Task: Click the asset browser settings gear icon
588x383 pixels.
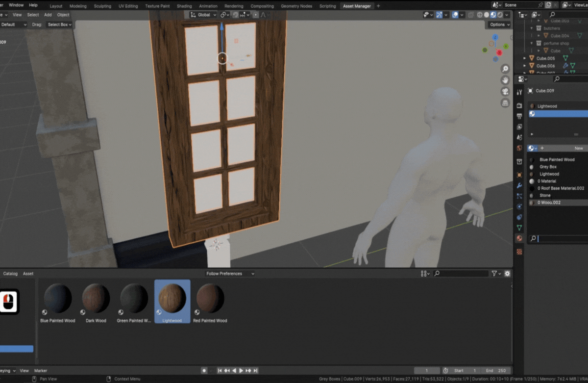Action: point(507,274)
